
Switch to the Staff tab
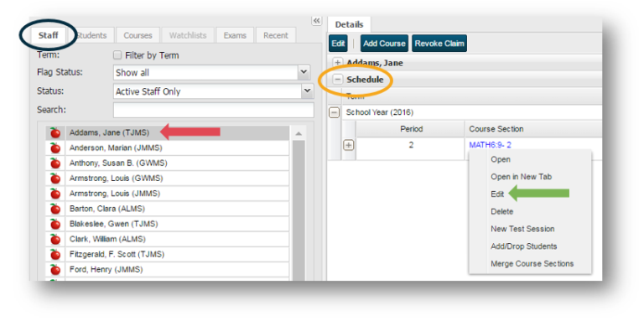pyautogui.click(x=49, y=35)
